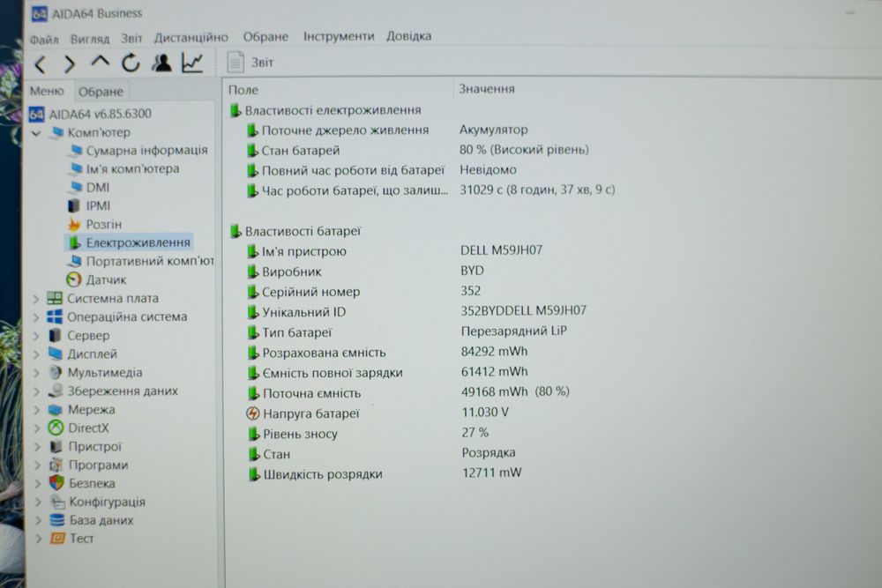Go forward with the right arrow
Image resolution: width=882 pixels, height=588 pixels.
[x=70, y=64]
